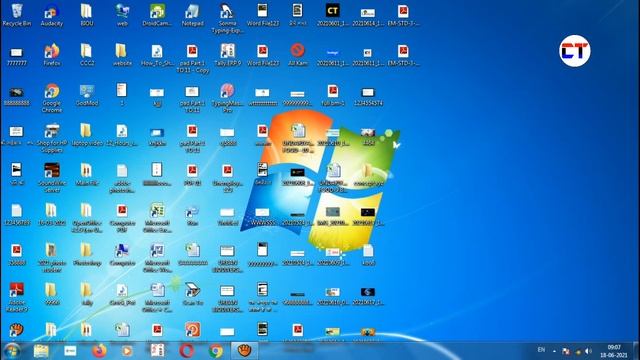Click the 7777777 file icon

point(17,57)
